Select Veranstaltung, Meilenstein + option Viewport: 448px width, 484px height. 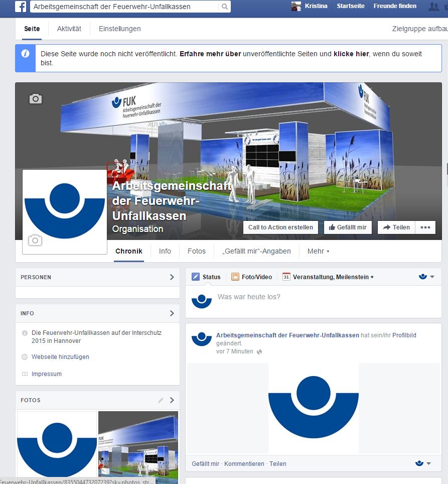coord(328,277)
